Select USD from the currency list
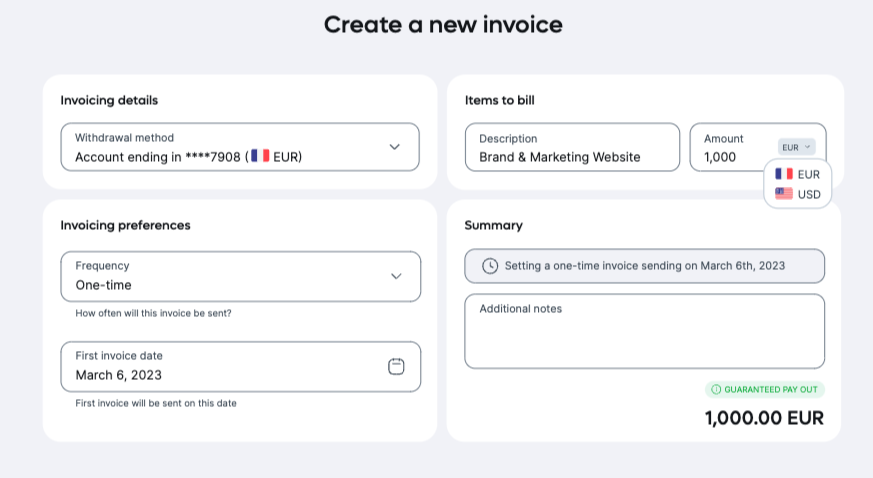The height and width of the screenshot is (478, 873). 797,194
